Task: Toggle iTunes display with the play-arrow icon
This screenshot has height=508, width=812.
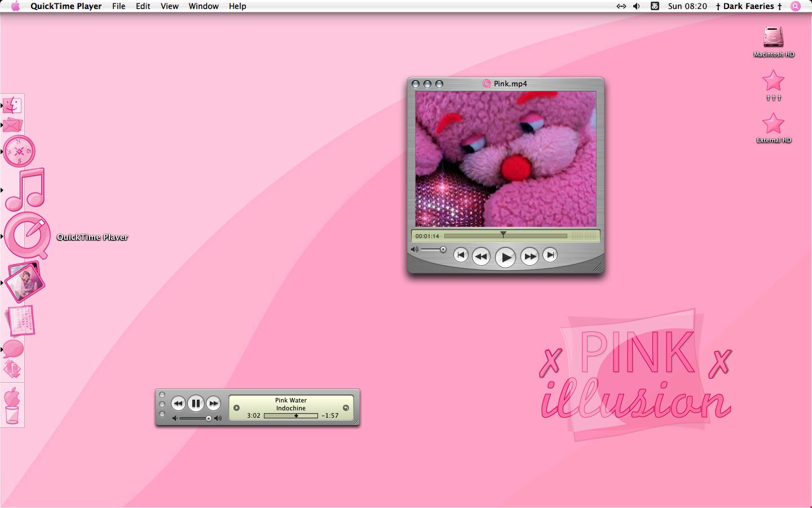Action: 237,408
